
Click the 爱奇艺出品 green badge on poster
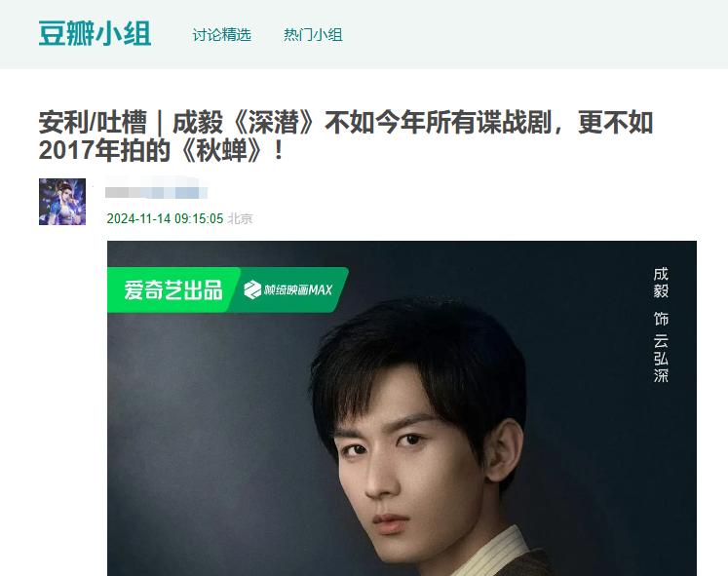pyautogui.click(x=172, y=290)
